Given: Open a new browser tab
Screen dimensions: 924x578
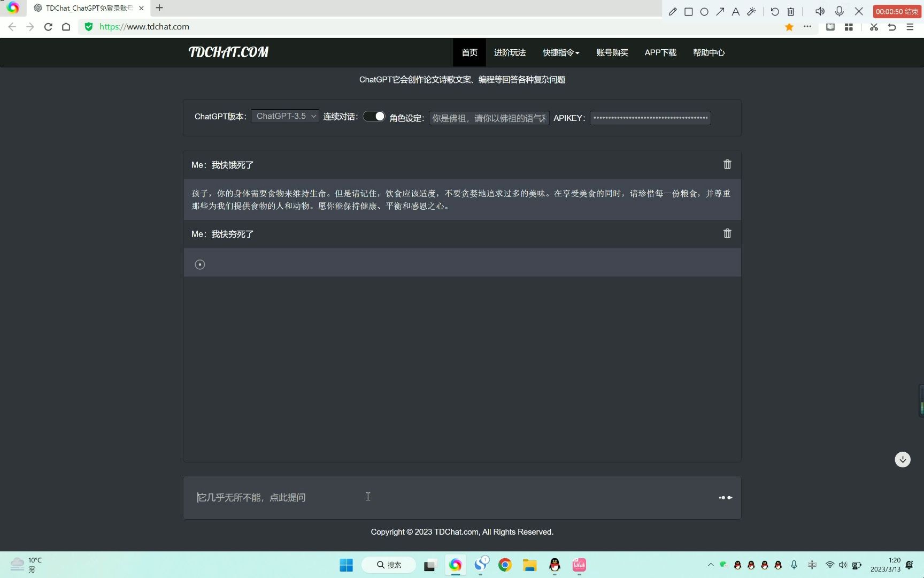Looking at the screenshot, I should (x=159, y=8).
